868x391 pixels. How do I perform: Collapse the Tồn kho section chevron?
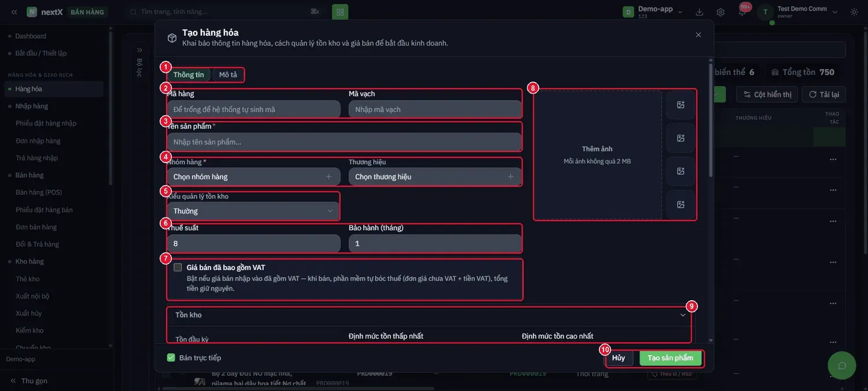tap(683, 315)
